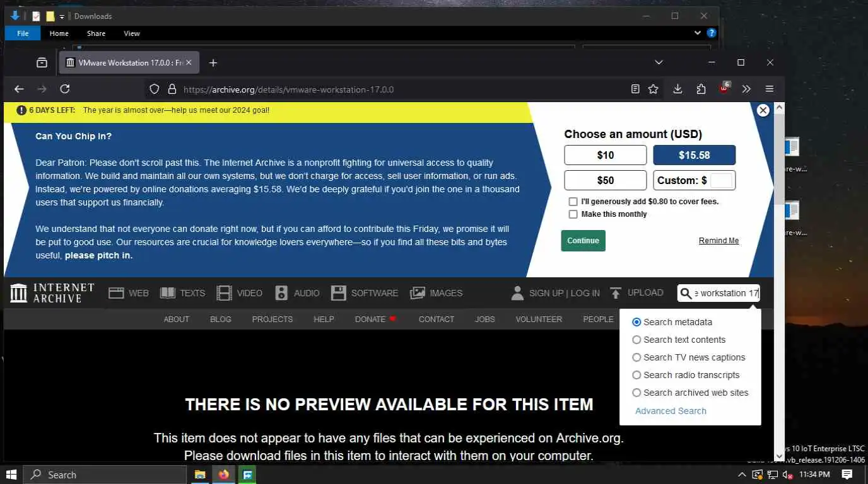The image size is (868, 484).
Task: Open Firefox application hamburger menu
Action: click(x=769, y=89)
